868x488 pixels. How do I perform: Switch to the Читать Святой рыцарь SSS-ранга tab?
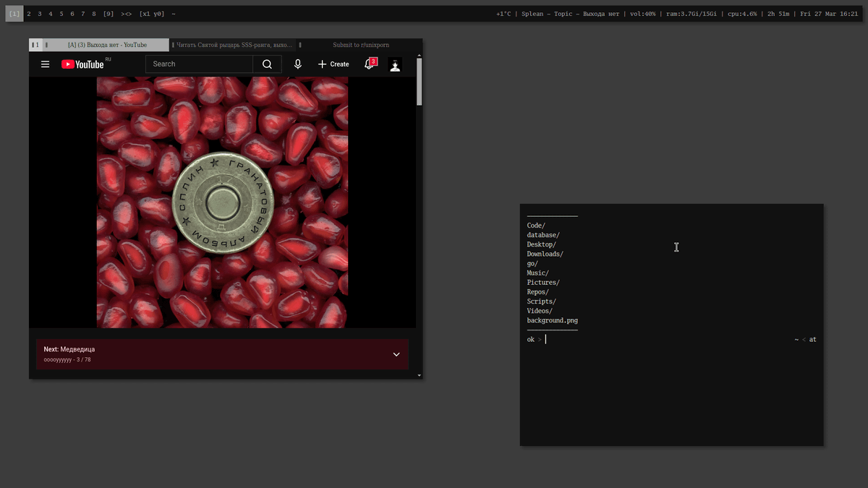(x=234, y=45)
